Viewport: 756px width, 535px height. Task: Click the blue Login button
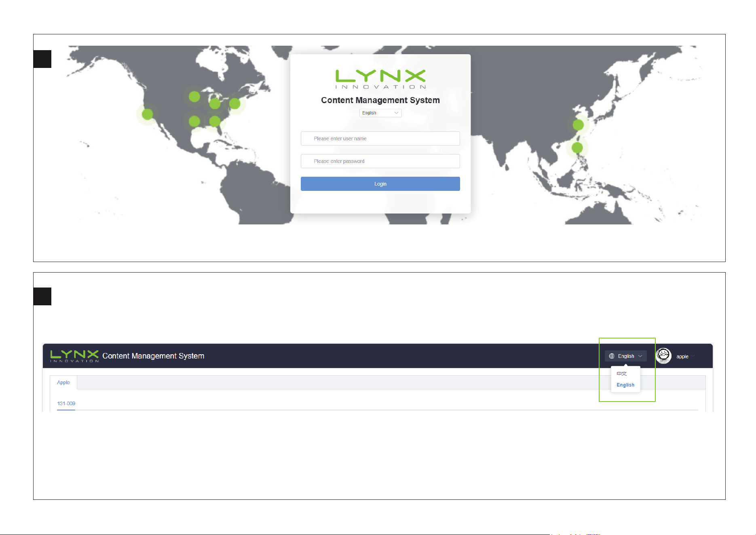pos(380,184)
